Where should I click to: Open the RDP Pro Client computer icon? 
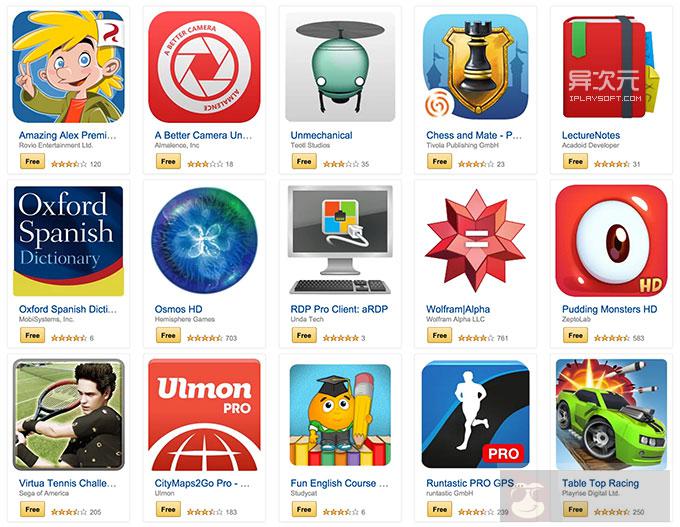(x=340, y=240)
